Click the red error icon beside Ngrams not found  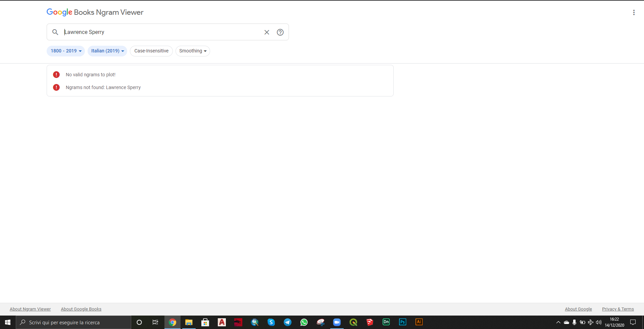[56, 87]
